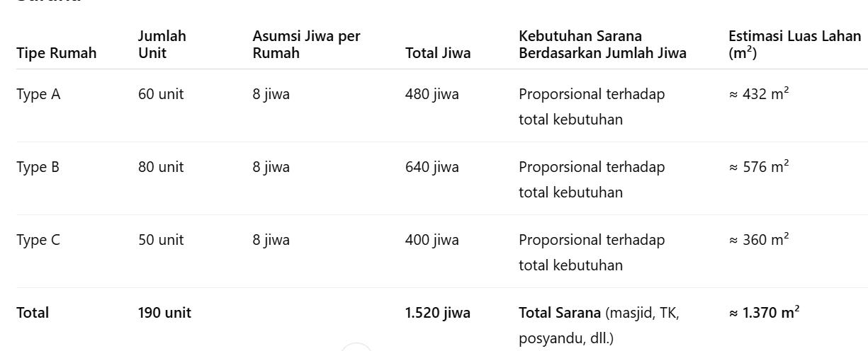868x351 pixels.
Task: Click the "60 unit" cell
Action: click(161, 94)
